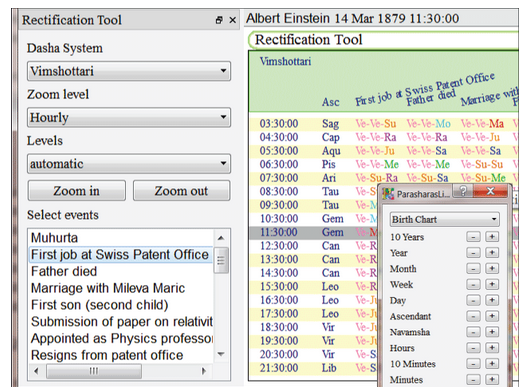Close the Rectification Tool side panel
Screen dimensions: 525x387
pos(232,20)
